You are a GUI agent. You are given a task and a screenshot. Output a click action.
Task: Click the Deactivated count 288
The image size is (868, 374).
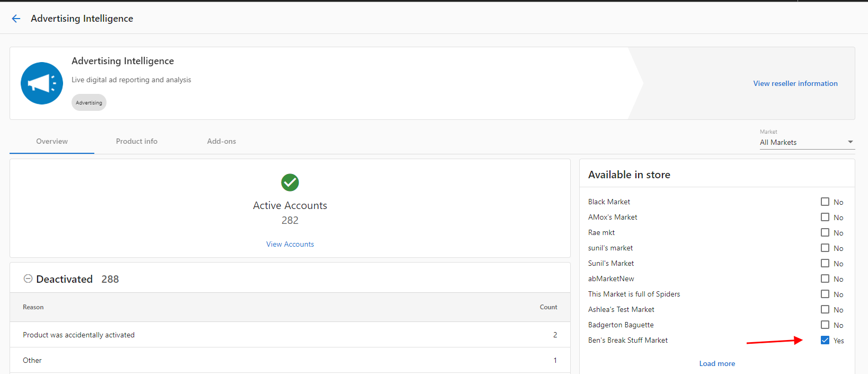click(x=110, y=279)
